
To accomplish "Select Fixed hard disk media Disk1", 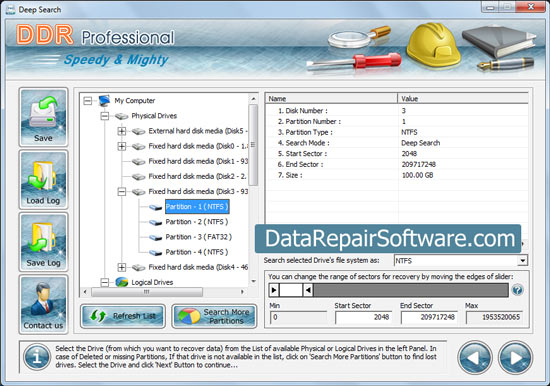I will point(198,161).
